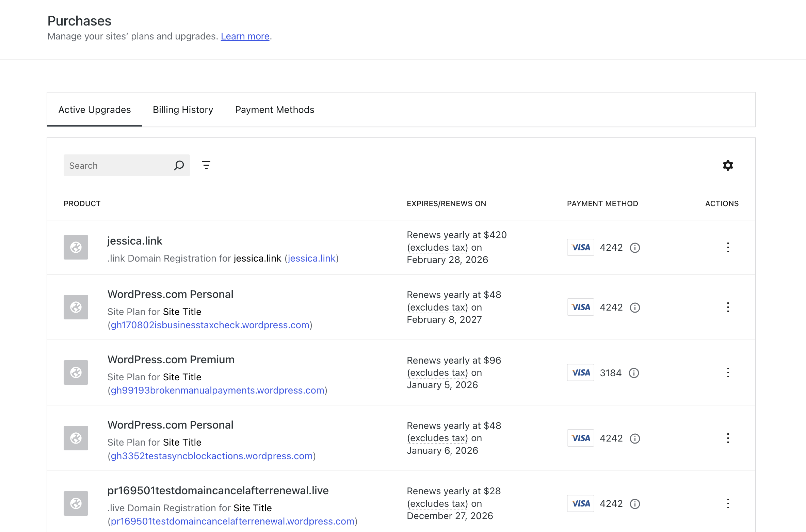Click site icon for WordPress.com Premium row
Screen dimensions: 806x532
[76, 372]
